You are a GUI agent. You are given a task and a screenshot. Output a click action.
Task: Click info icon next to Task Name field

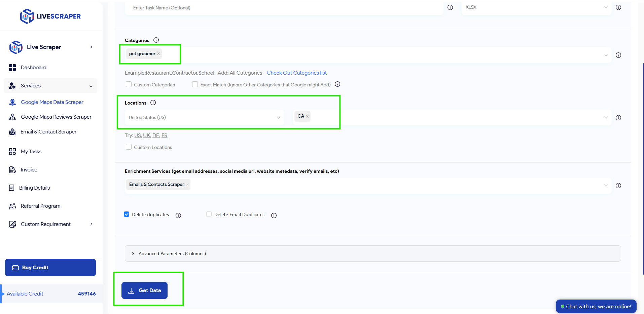tap(450, 7)
